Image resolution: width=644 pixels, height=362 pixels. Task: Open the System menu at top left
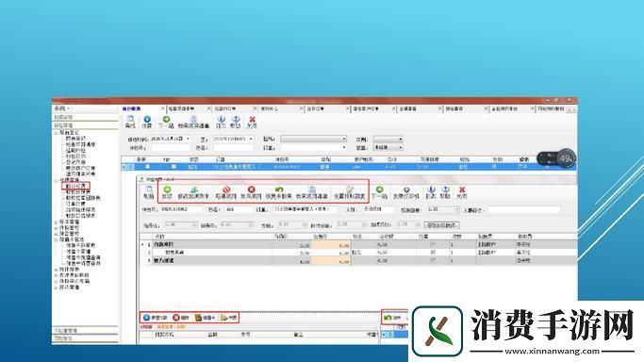(61, 108)
